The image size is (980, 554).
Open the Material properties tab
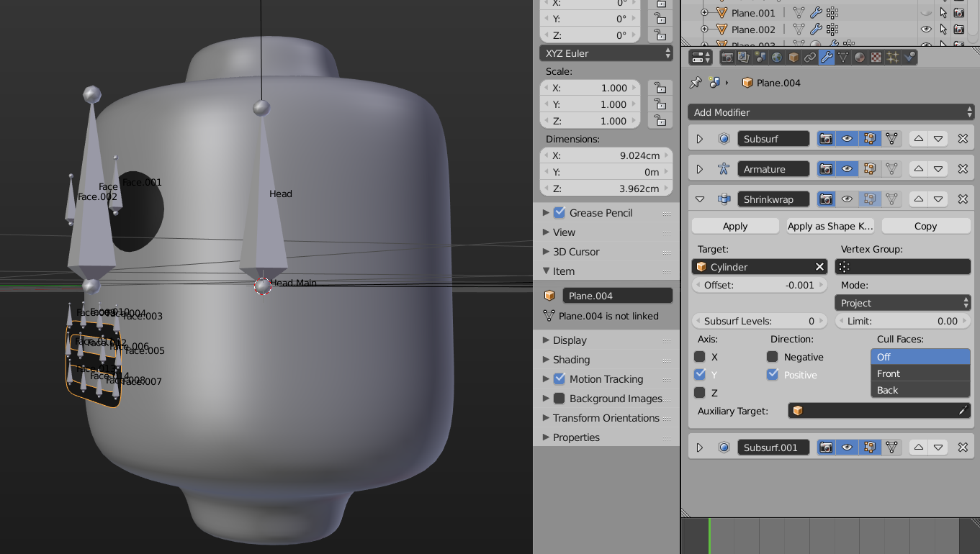(x=860, y=58)
